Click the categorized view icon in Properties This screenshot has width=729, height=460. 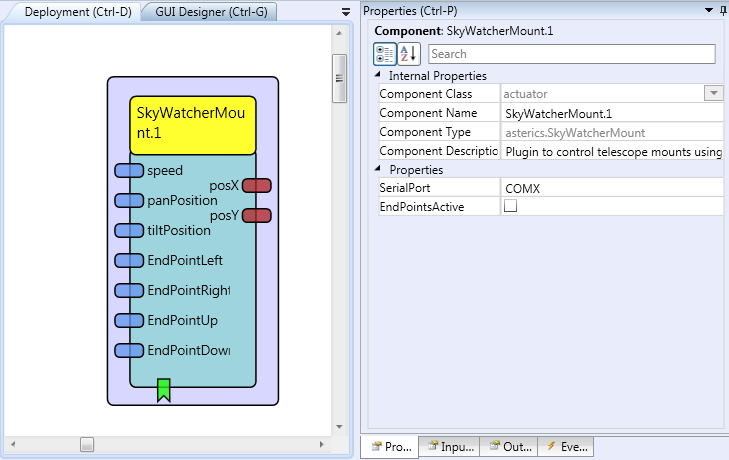[x=384, y=54]
